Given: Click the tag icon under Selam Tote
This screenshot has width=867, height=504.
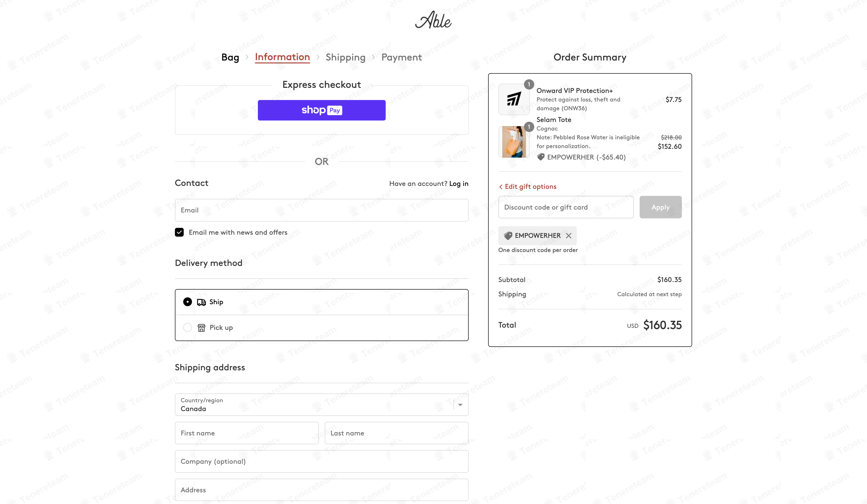Looking at the screenshot, I should [541, 157].
